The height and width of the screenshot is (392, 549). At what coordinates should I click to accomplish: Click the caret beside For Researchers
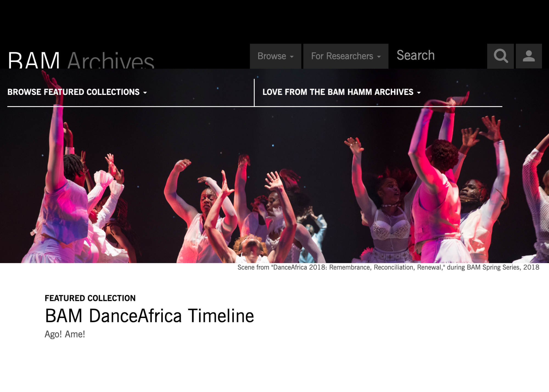point(379,57)
